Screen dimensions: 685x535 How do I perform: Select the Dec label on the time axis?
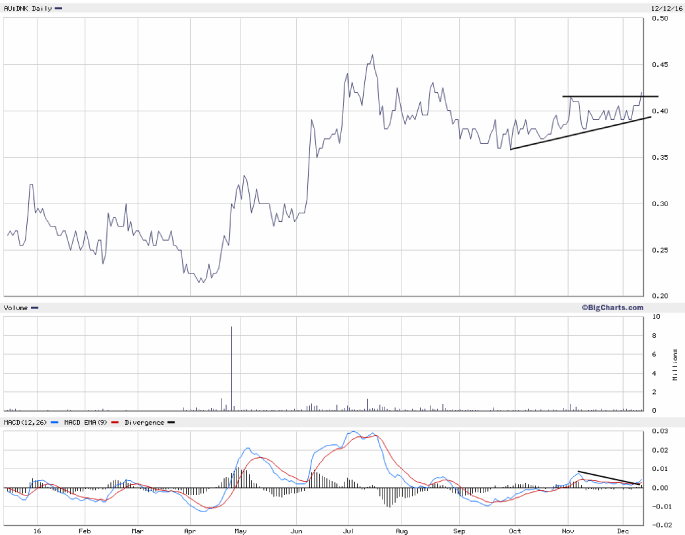coord(622,527)
